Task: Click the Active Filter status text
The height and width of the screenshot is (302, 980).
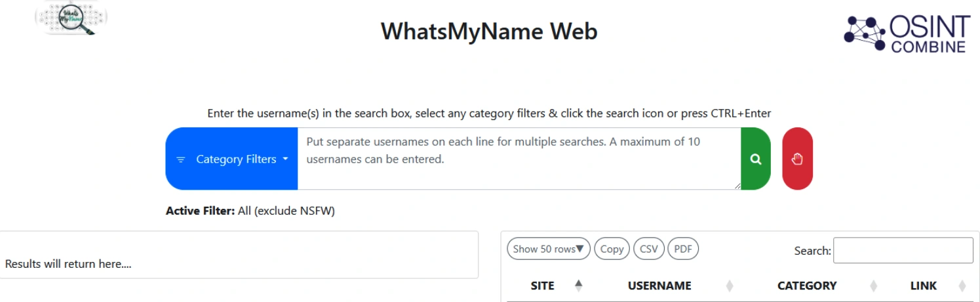Action: [250, 211]
